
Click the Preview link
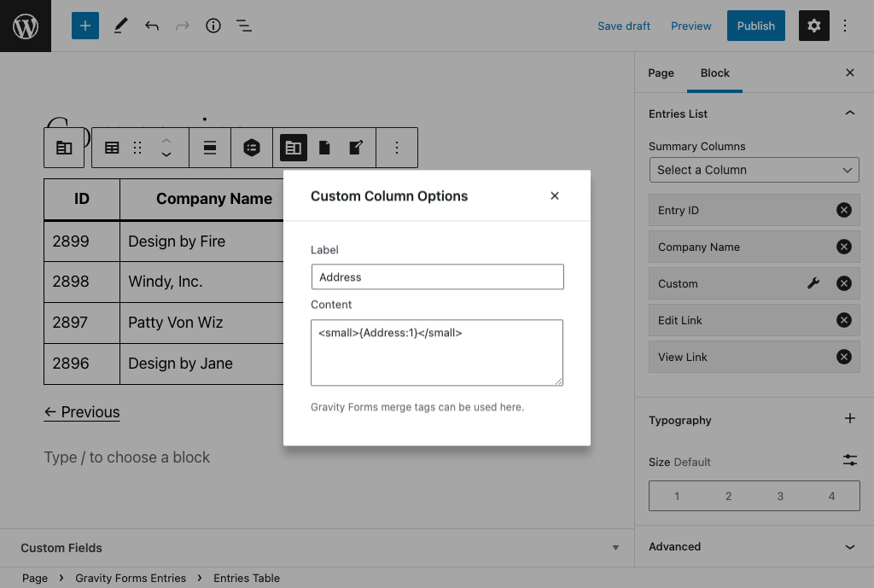(691, 26)
